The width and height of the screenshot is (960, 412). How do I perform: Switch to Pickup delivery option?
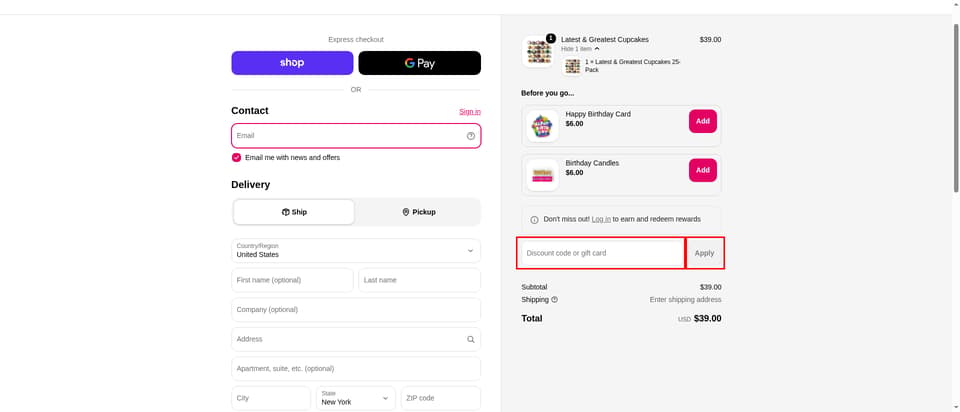tap(419, 212)
